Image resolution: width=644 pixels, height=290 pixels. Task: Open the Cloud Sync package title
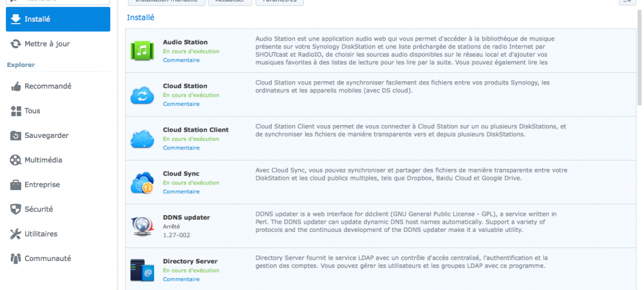click(181, 174)
